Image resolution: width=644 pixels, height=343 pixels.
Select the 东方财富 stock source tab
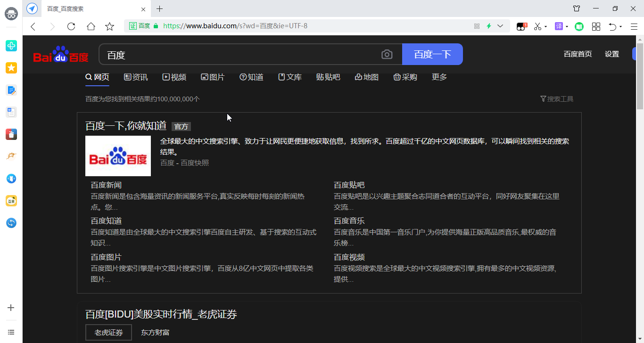(x=155, y=333)
